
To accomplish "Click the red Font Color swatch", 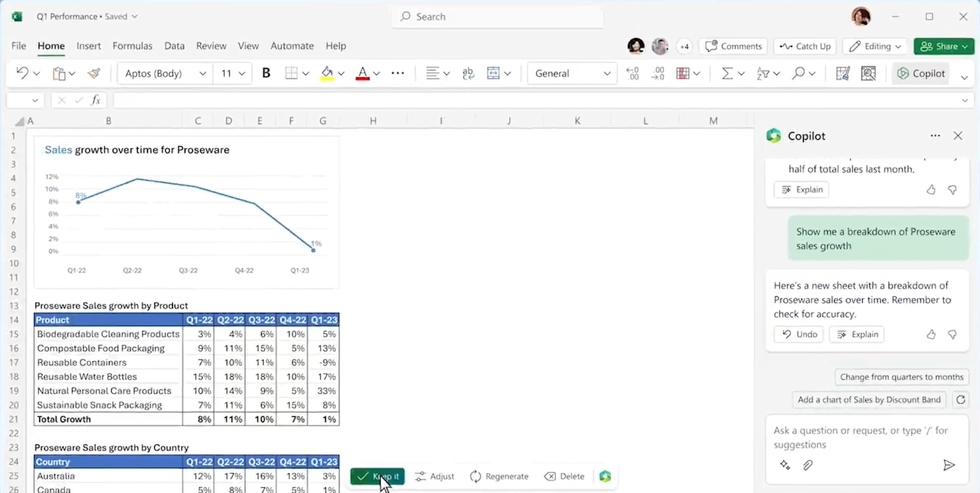I will click(364, 73).
